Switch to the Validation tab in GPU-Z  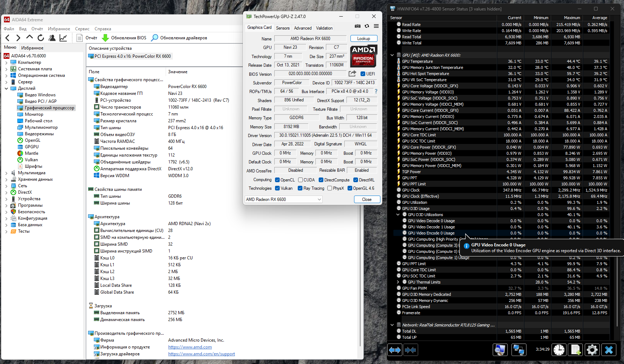[x=324, y=28]
